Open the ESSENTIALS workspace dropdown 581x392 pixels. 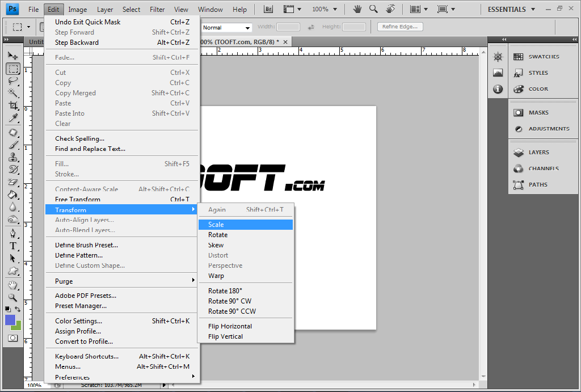click(511, 9)
